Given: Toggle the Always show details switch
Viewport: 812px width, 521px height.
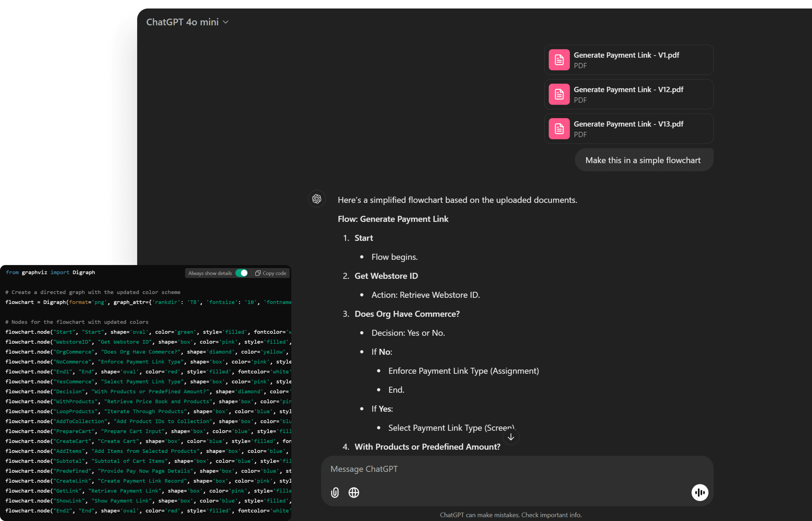Looking at the screenshot, I should tap(242, 273).
